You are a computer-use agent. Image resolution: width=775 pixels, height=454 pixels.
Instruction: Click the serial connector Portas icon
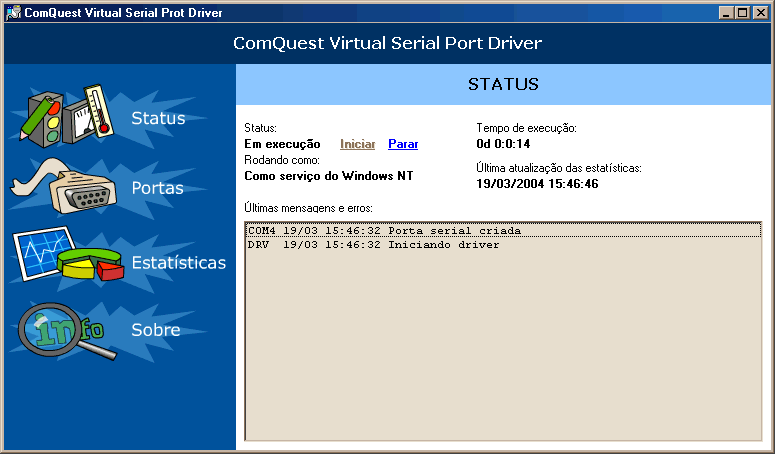63,186
